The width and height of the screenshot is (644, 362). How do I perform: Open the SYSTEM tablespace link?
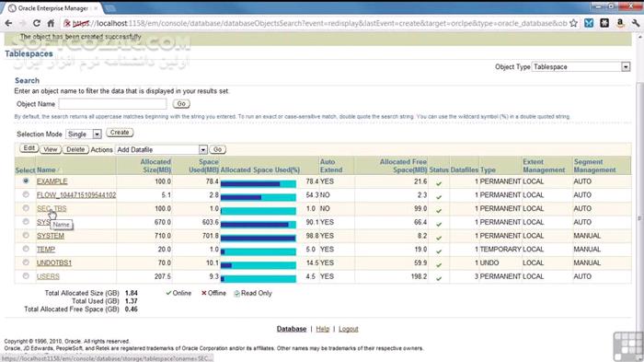click(x=51, y=236)
